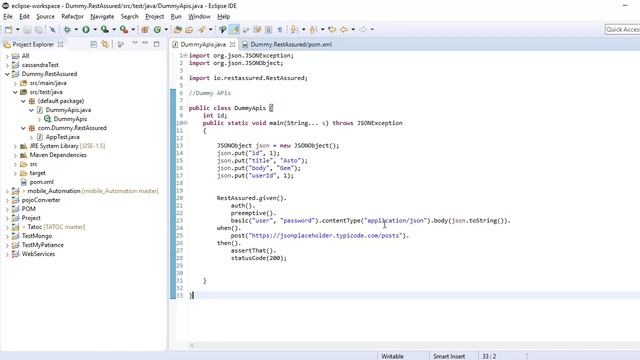Viewport: 640px width, 360px height.
Task: Click the New file toolbar icon
Action: [x=8, y=29]
